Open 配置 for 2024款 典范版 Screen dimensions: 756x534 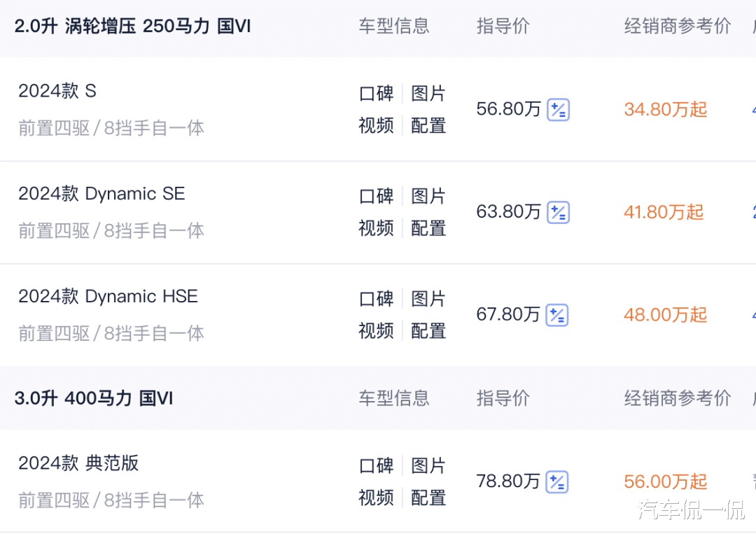428,498
